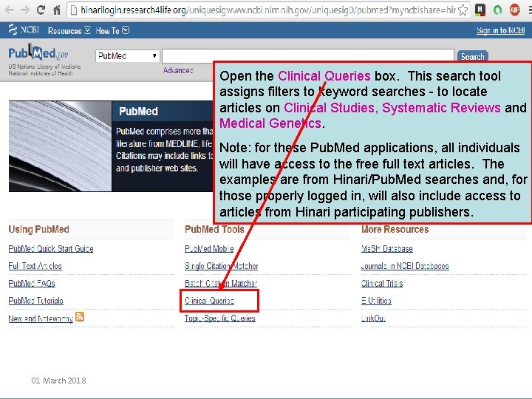The image size is (532, 399).
Task: Open the browser home page icon
Action: coord(57,10)
